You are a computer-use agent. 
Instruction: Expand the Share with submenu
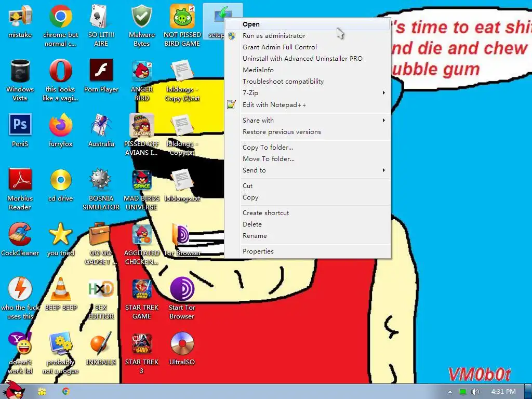308,120
